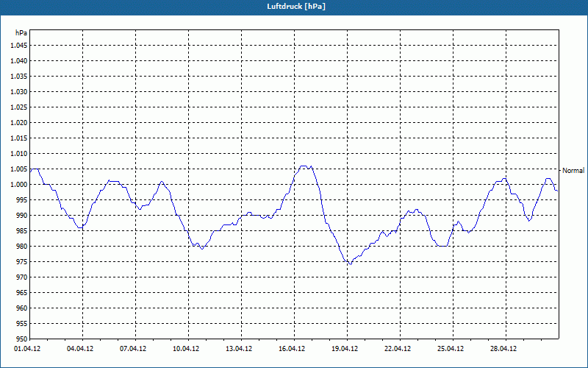Click the 980 y-axis label

[x=22, y=247]
